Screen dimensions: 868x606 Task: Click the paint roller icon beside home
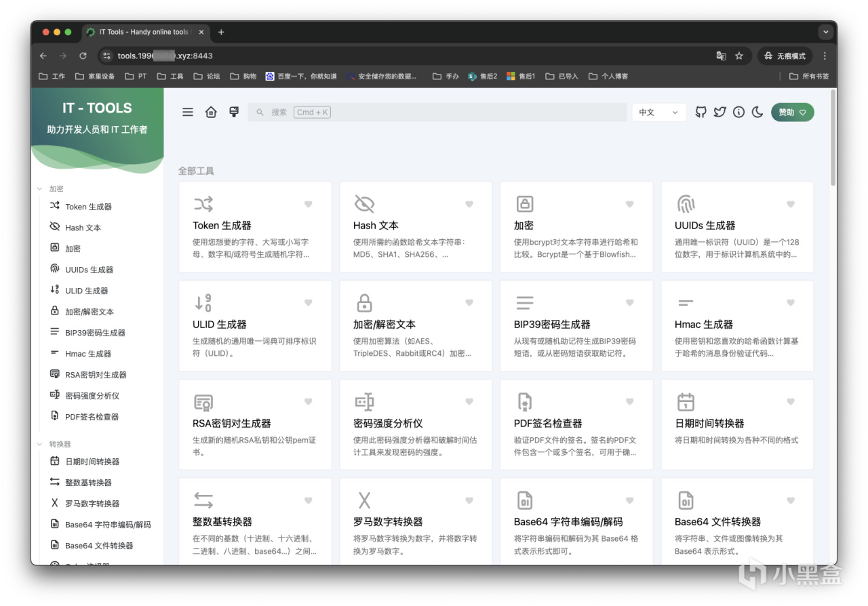234,113
